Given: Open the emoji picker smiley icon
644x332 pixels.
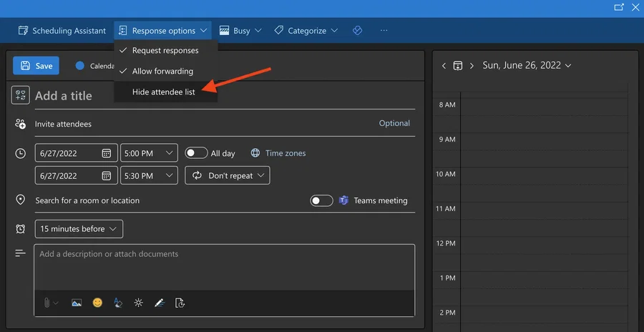Looking at the screenshot, I should click(x=97, y=303).
